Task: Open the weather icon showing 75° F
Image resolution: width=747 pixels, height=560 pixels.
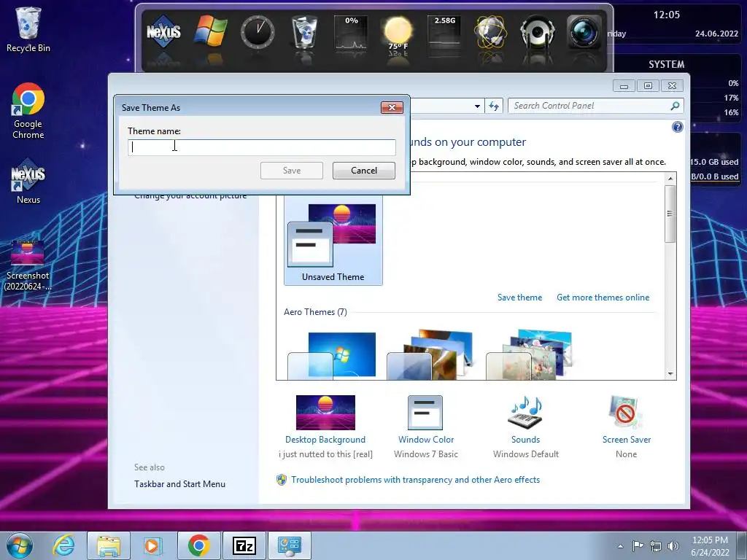Action: click(398, 32)
